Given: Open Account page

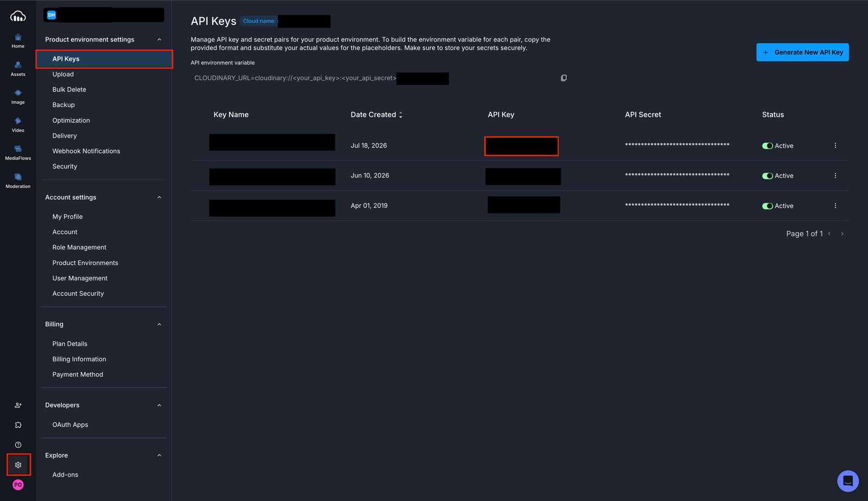Looking at the screenshot, I should pyautogui.click(x=65, y=232).
